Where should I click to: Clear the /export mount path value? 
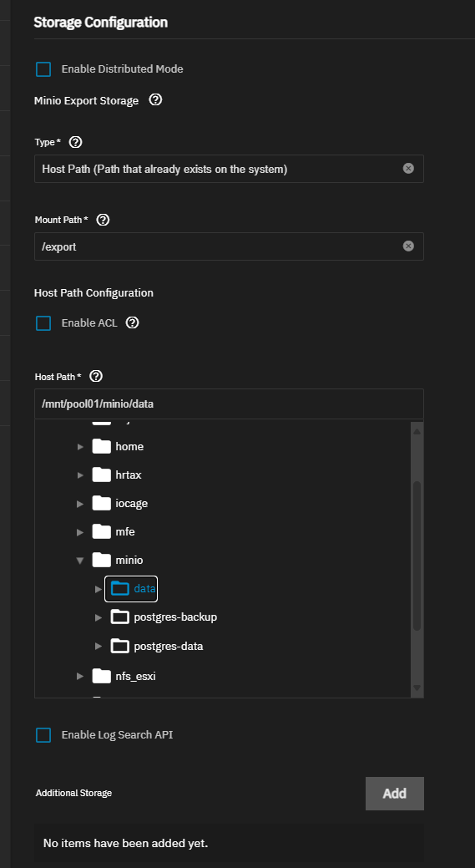point(408,246)
